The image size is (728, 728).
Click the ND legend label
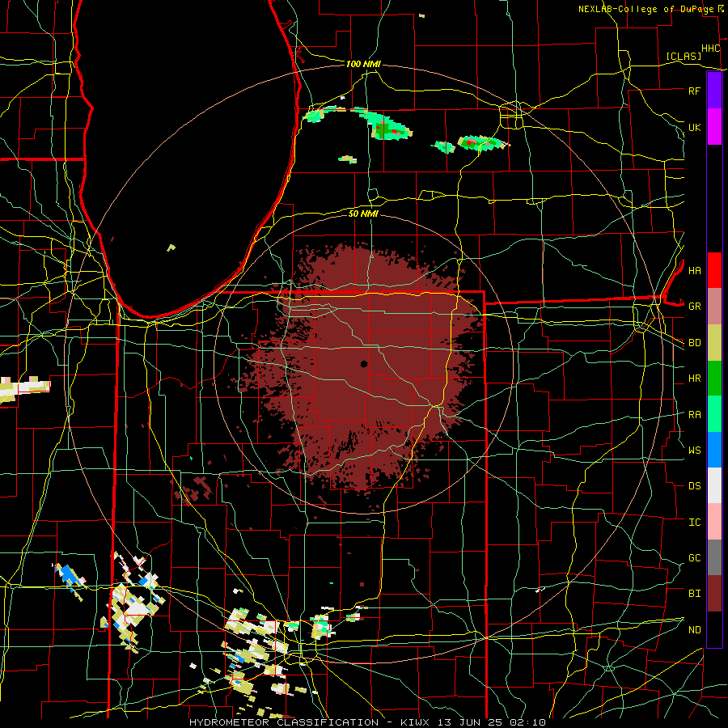[694, 629]
